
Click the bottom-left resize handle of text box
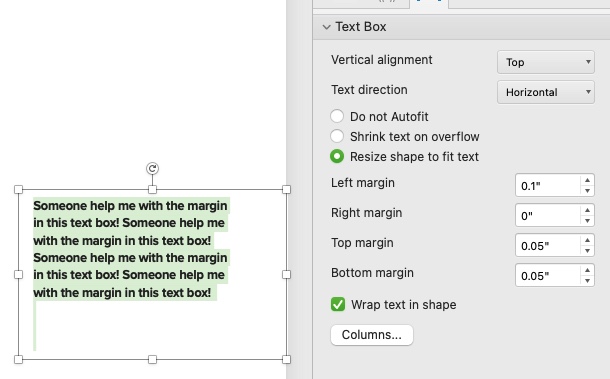pyautogui.click(x=18, y=359)
